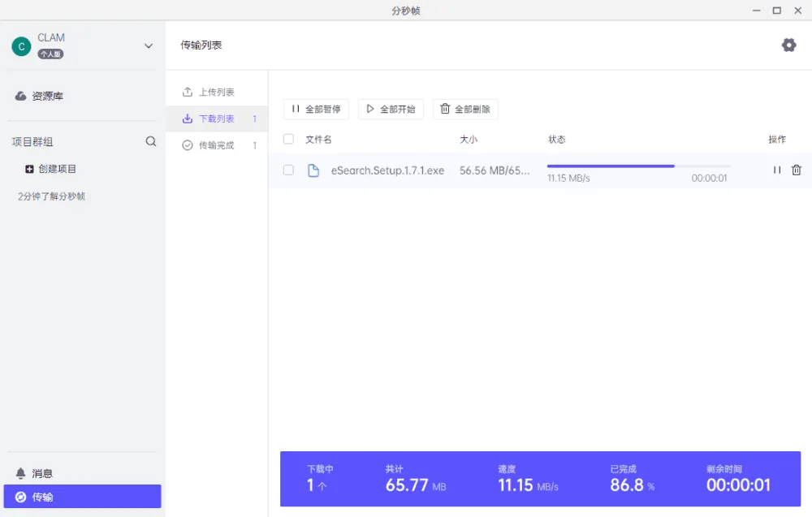
Task: Click the CLAM avatar circle icon
Action: pos(19,46)
